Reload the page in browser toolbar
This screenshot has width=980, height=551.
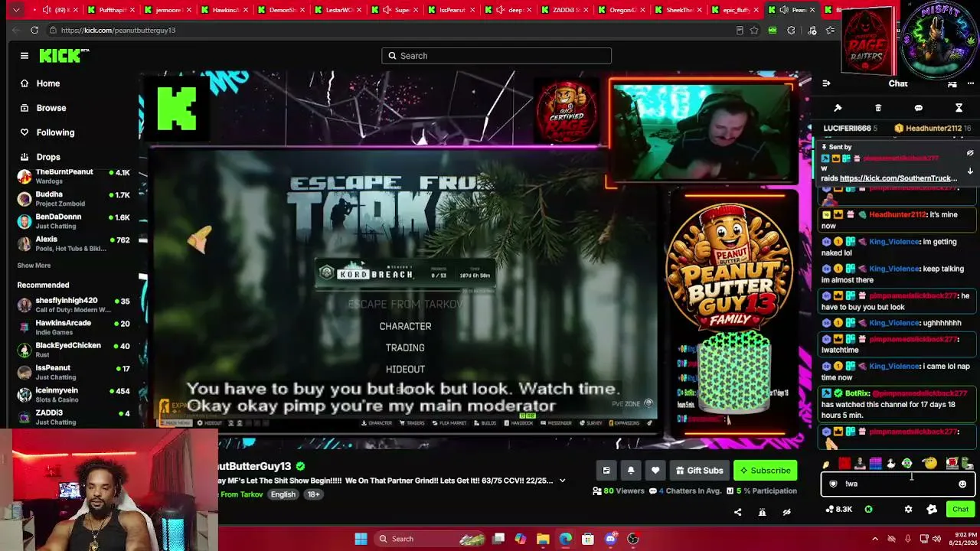point(34,30)
